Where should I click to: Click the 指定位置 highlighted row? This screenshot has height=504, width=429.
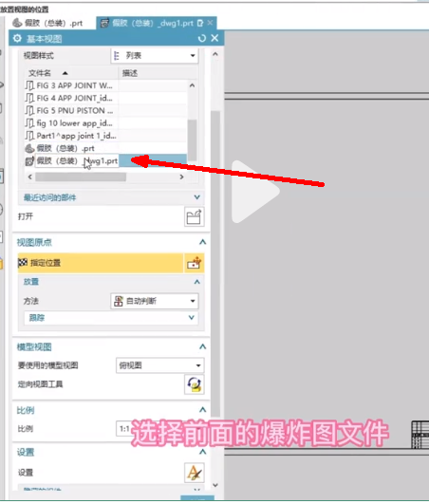101,263
